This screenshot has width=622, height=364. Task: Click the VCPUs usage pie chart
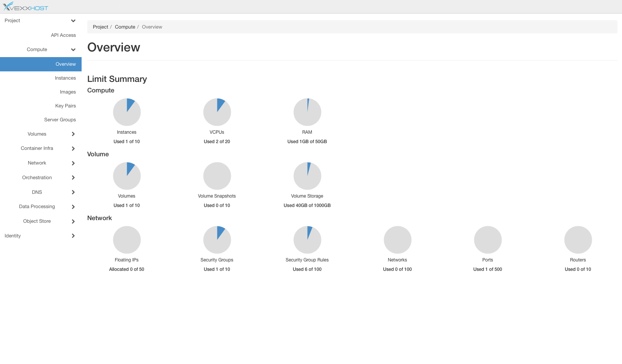click(217, 112)
